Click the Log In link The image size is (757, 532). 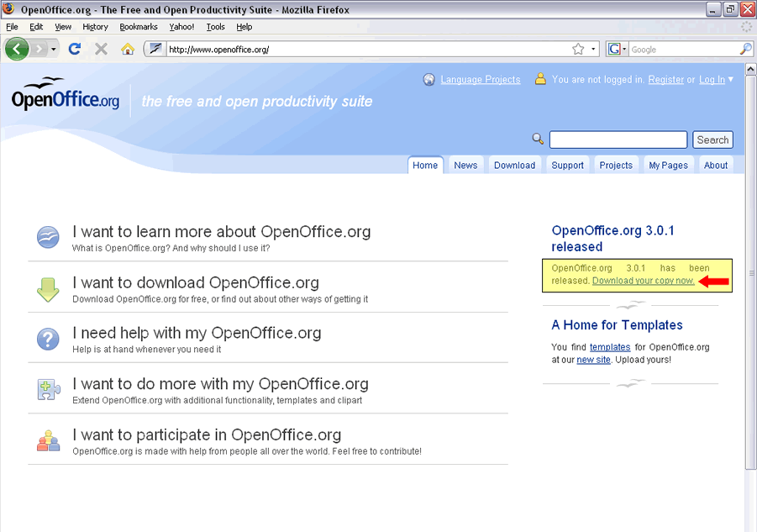click(x=712, y=80)
